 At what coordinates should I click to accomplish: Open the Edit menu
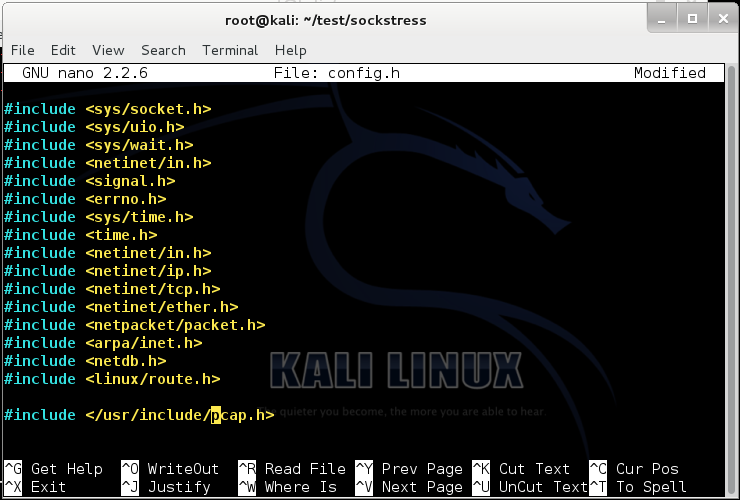point(63,50)
